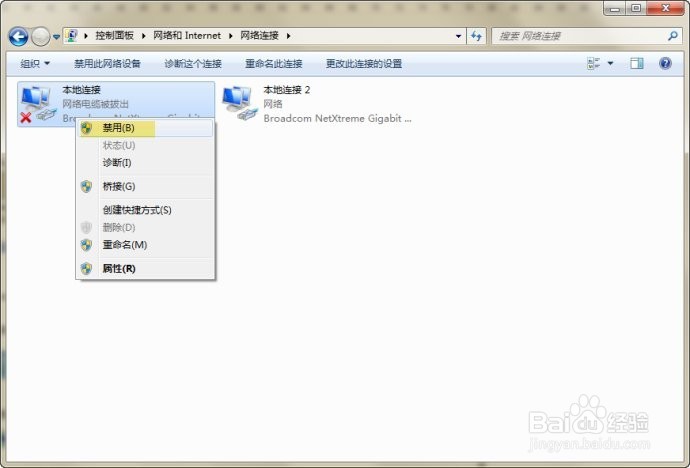Screen dimensions: 690x468
Task: Choose 创建快捷方式(S) from the context menu
Action: pos(146,210)
